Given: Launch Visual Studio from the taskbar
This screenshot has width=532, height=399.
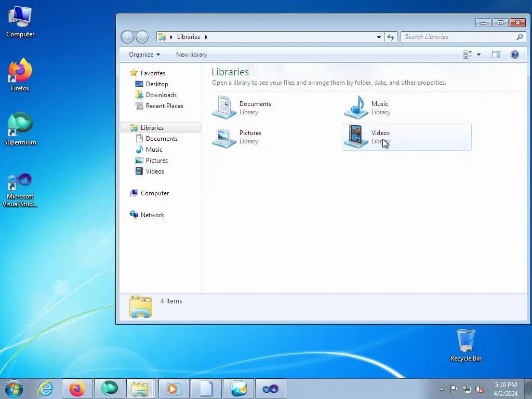Looking at the screenshot, I should [x=270, y=389].
